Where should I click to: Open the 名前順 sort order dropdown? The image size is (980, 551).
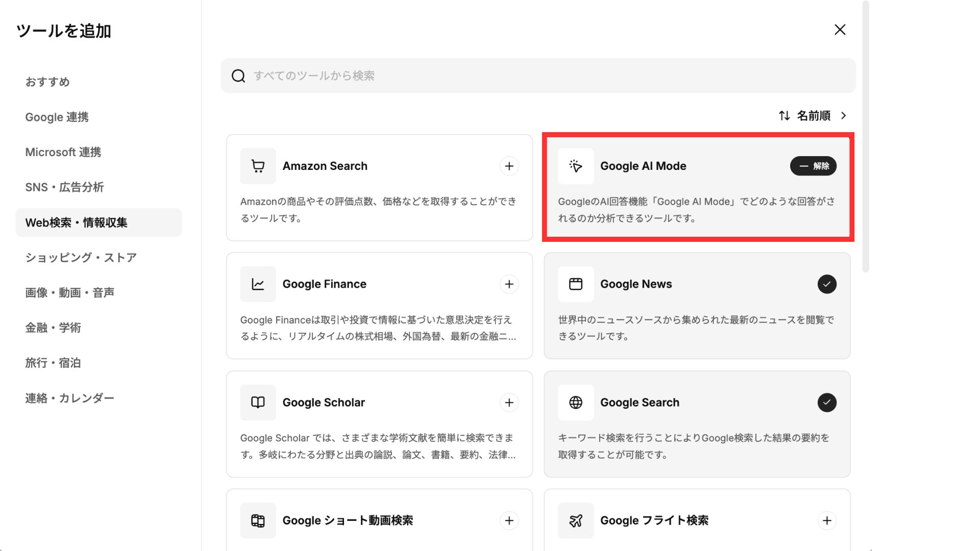click(814, 116)
